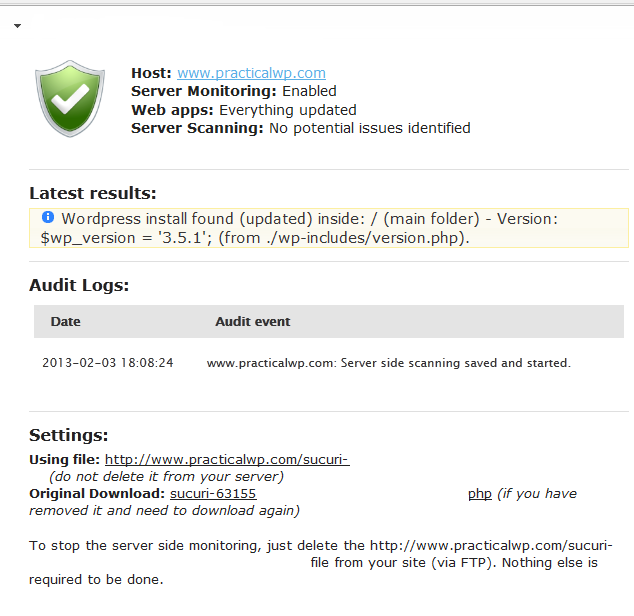Open the www.practicalwp.com host link
This screenshot has height=616, width=634.
[251, 73]
